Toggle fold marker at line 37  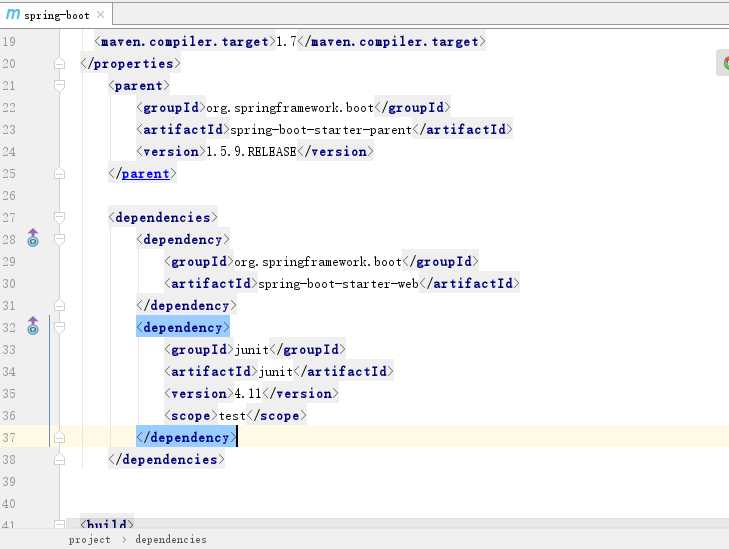[x=60, y=438]
